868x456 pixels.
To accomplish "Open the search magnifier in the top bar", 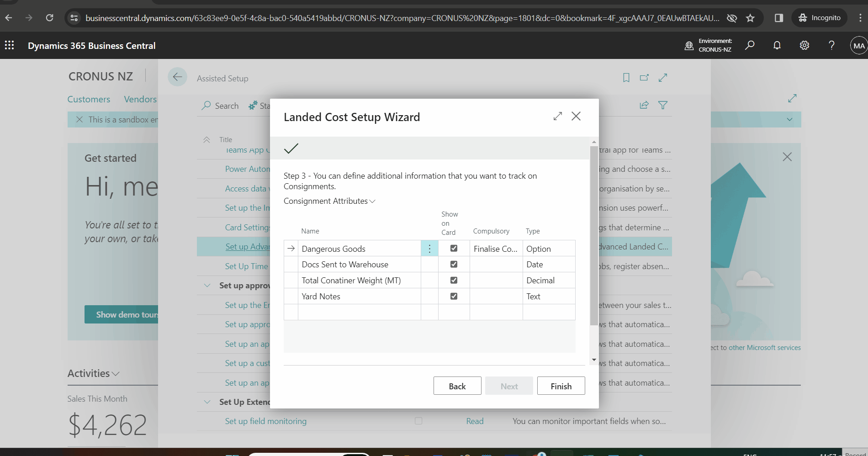I will click(750, 45).
